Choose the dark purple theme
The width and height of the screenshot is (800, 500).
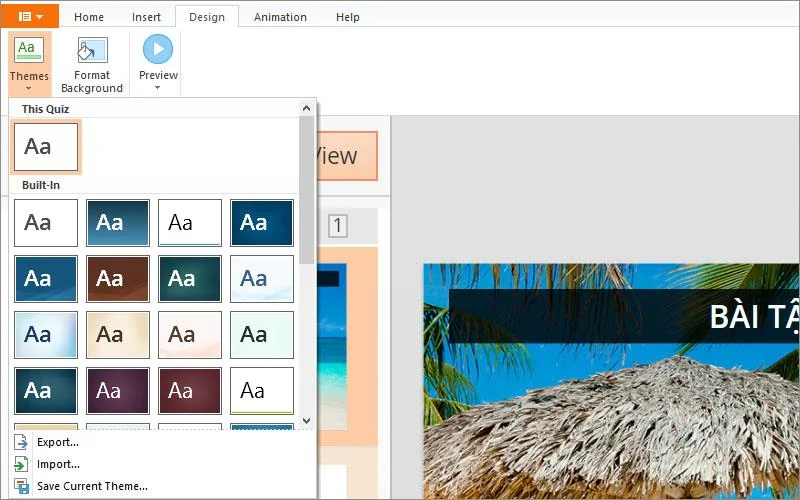click(118, 391)
